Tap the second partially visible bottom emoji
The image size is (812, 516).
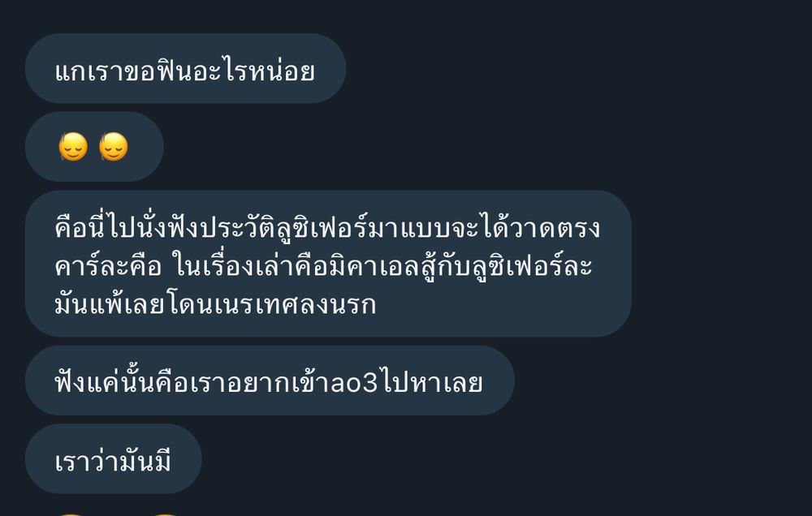tap(166, 514)
